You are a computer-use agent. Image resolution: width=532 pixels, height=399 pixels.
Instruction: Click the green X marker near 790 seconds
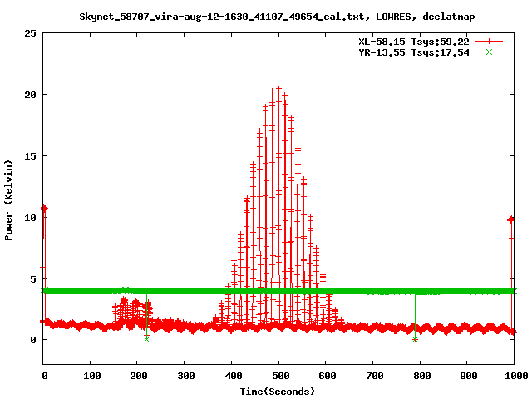(415, 340)
